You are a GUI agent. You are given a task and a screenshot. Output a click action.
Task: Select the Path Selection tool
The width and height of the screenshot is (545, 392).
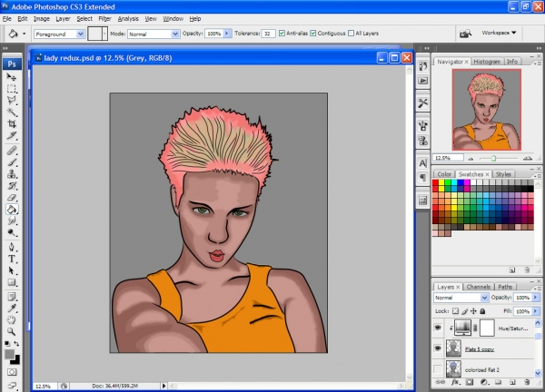point(12,270)
